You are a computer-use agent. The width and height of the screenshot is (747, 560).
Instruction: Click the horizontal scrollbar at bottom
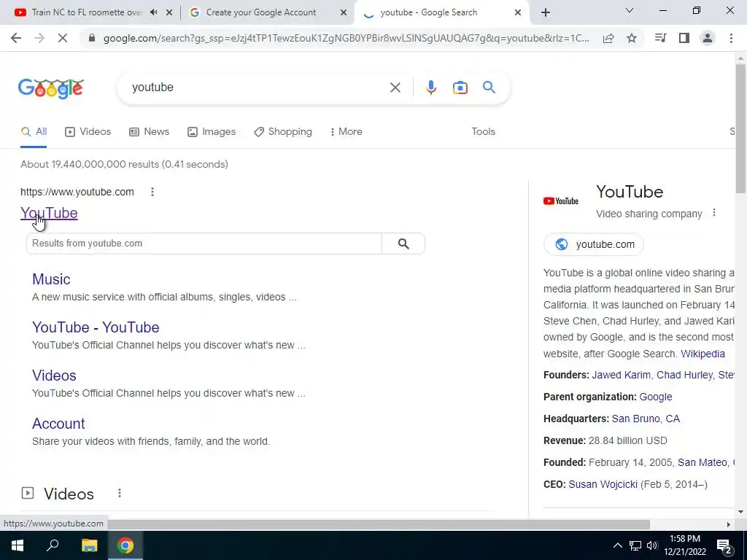[x=379, y=524]
